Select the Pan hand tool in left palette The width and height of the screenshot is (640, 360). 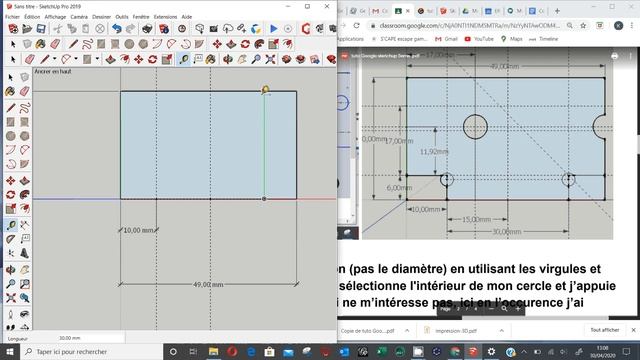[24, 269]
